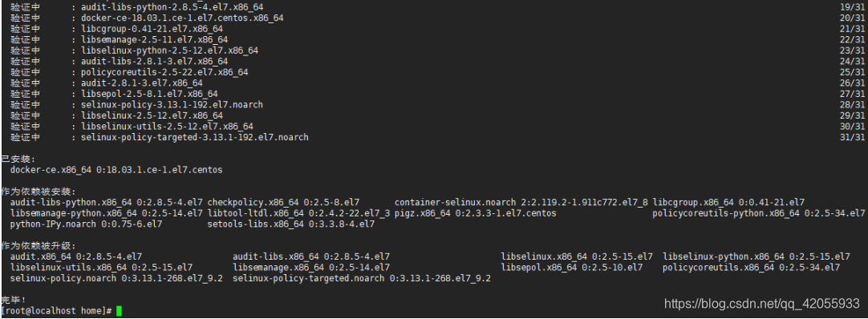Click the green terminal cursor block
868x319 pixels.
(119, 311)
